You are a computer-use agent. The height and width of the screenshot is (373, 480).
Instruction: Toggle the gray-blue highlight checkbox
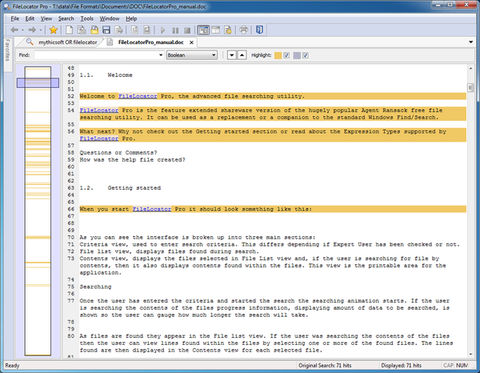click(x=305, y=55)
